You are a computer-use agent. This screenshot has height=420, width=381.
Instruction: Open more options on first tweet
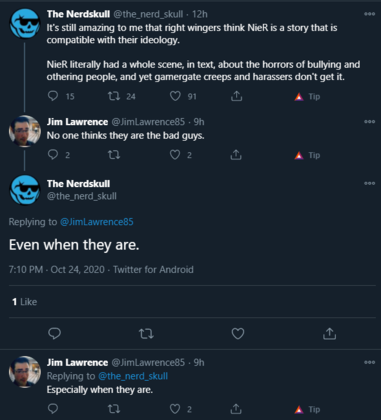369,14
